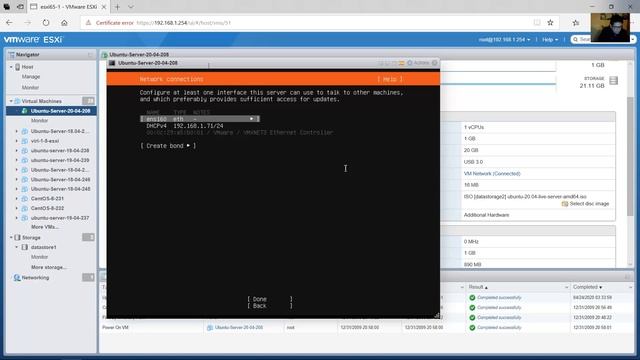Viewport: 640px width, 360px height.
Task: Click the Virtual Machines icon in Navigator
Action: click(17, 101)
